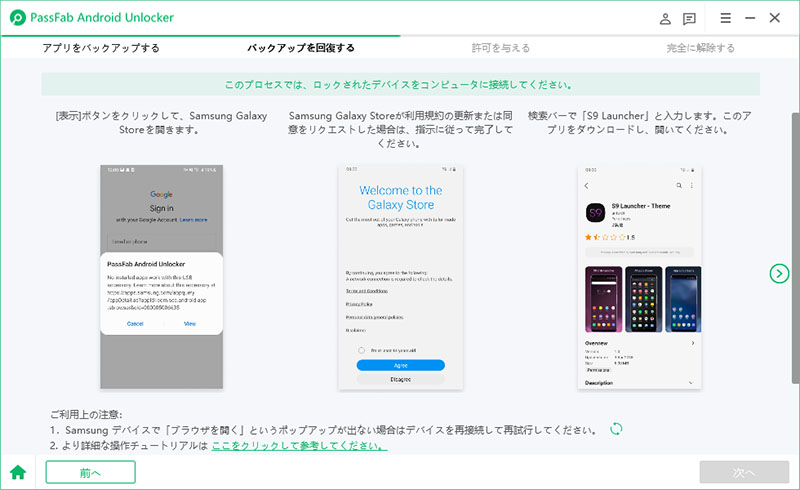The height and width of the screenshot is (490, 800).
Task: Click the ご利用上の注意 heading text
Action: [86, 414]
